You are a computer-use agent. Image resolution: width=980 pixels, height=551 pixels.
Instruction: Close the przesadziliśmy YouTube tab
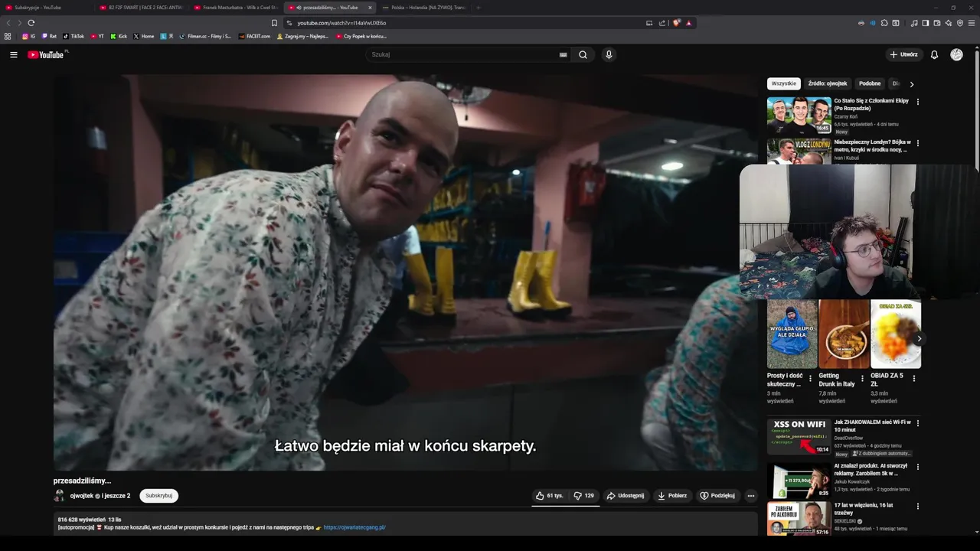(x=370, y=8)
